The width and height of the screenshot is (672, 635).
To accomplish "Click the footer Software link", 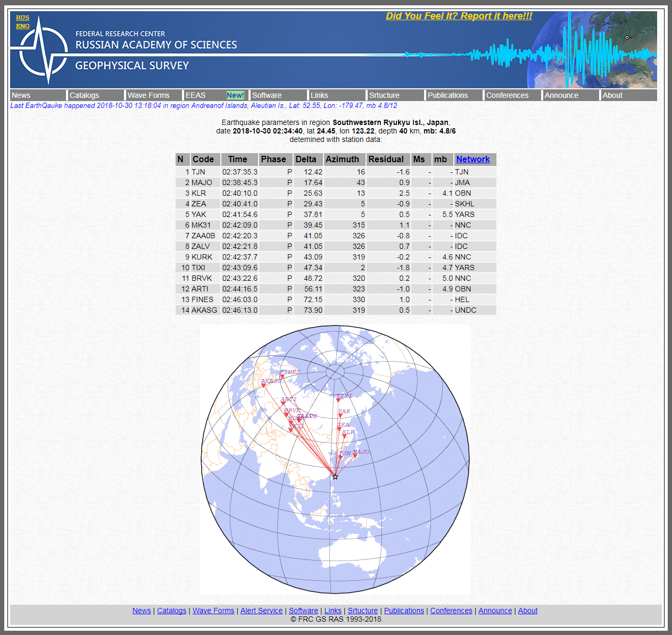I will tap(303, 611).
